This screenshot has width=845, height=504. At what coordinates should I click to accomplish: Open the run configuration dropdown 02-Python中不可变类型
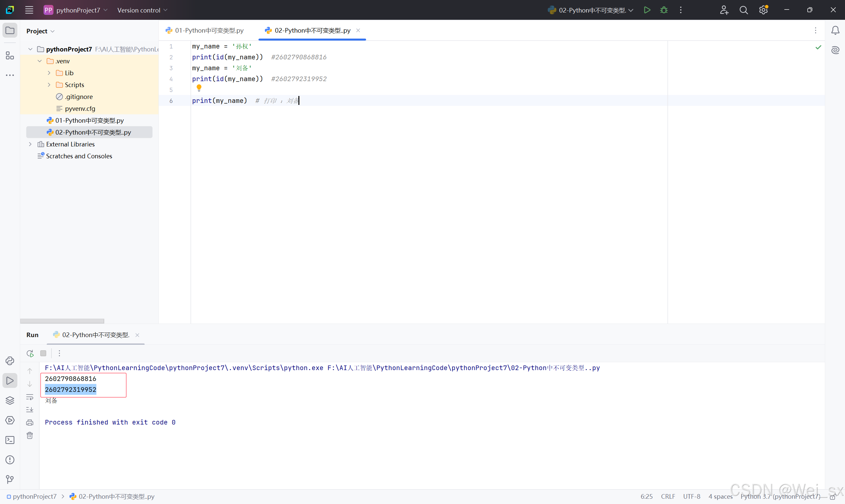(x=590, y=10)
